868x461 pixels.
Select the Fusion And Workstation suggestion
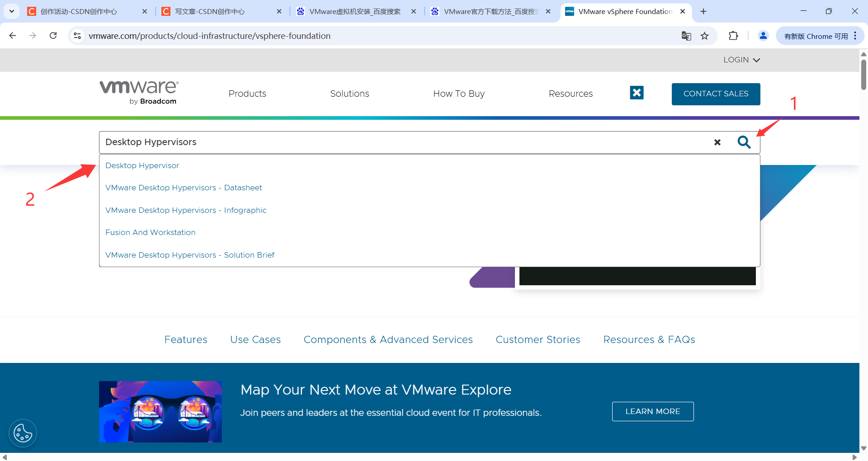tap(151, 232)
